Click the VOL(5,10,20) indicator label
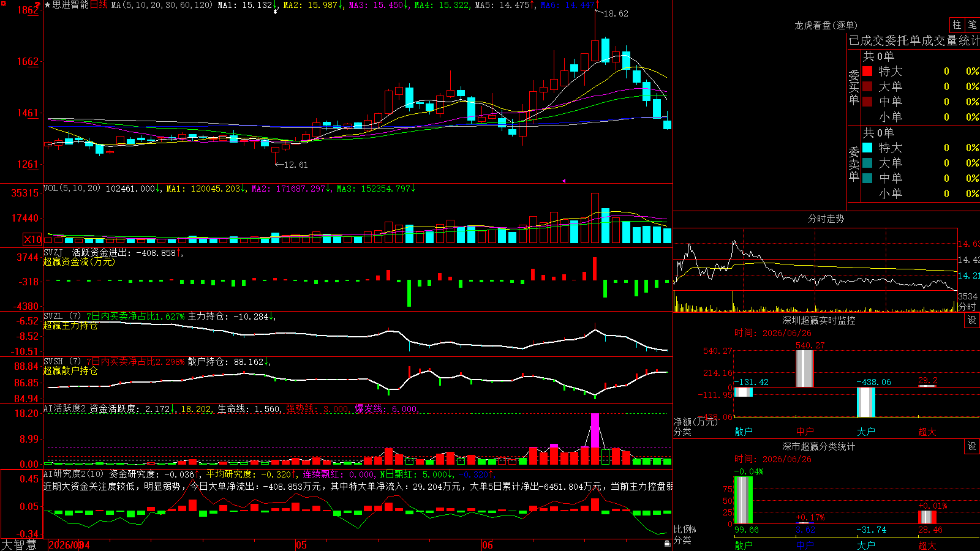Viewport: 980px width, 551px height. 72,189
